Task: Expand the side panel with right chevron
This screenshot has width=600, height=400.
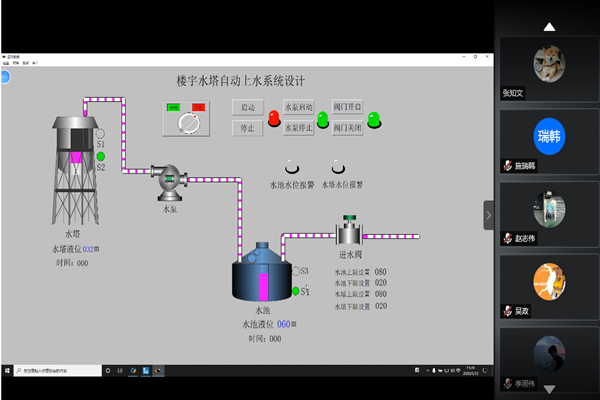Action: pos(489,215)
